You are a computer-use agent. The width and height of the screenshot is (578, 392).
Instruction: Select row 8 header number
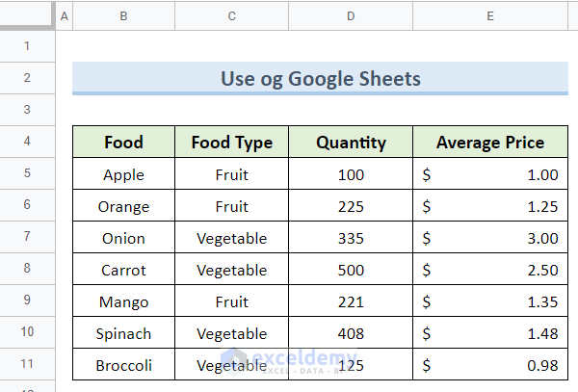tap(27, 270)
